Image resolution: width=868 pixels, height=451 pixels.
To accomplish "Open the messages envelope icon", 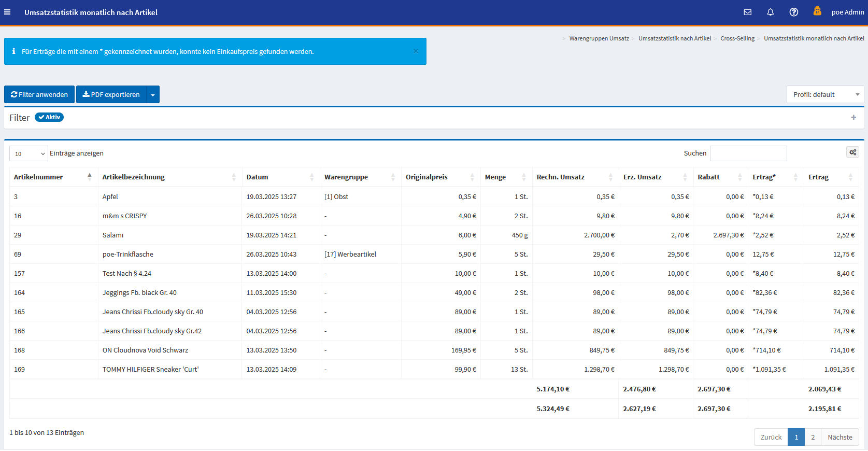I will 747,12.
